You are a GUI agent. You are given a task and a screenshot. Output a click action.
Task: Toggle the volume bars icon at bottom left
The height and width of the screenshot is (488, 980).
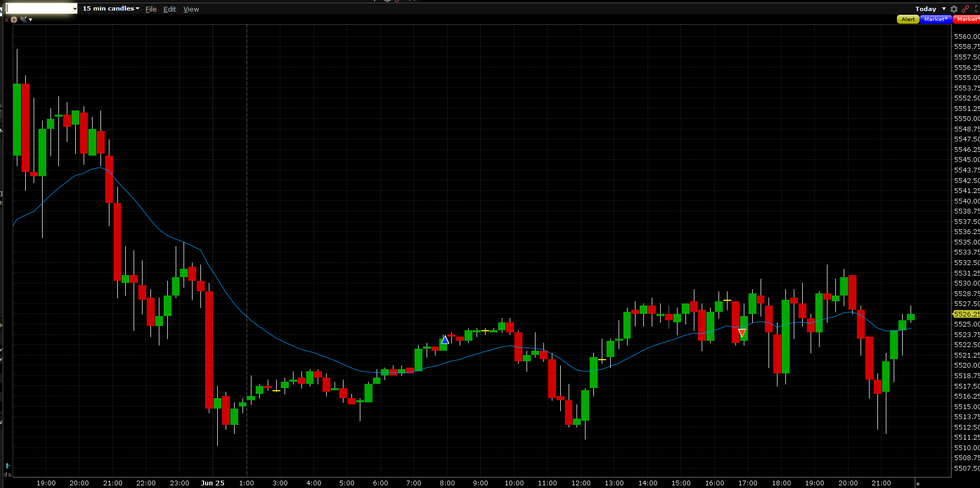[x=8, y=475]
